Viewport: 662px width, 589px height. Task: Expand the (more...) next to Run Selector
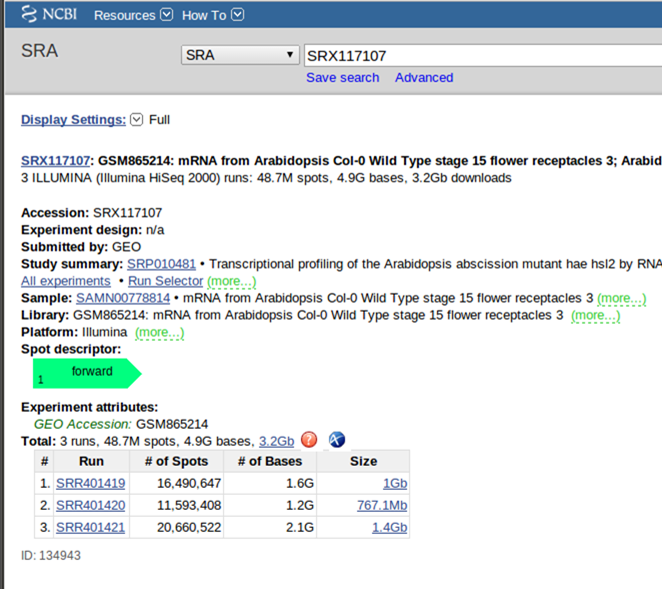(231, 281)
